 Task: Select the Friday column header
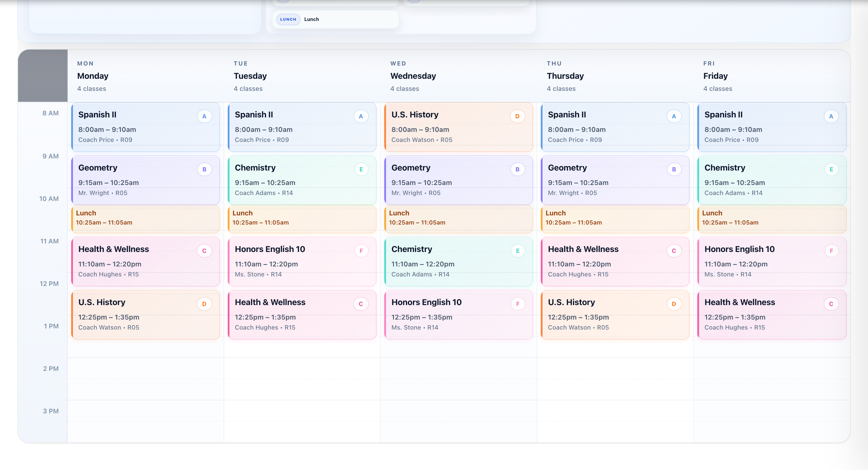715,76
